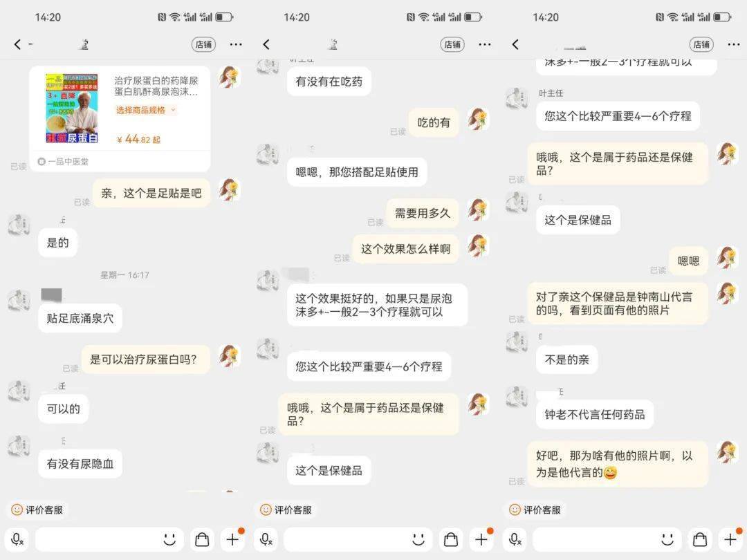Tap the back arrow in the left chat

pos(17,44)
